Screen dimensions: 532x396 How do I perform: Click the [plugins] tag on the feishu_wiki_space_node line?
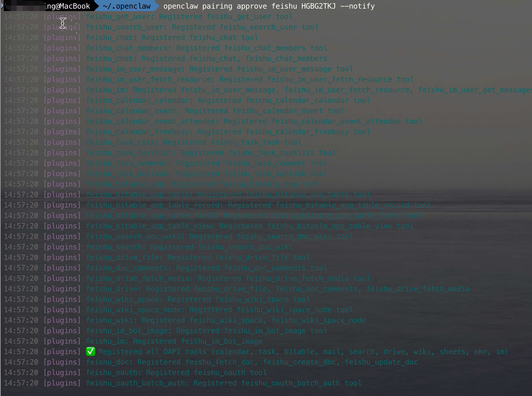pyautogui.click(x=62, y=310)
